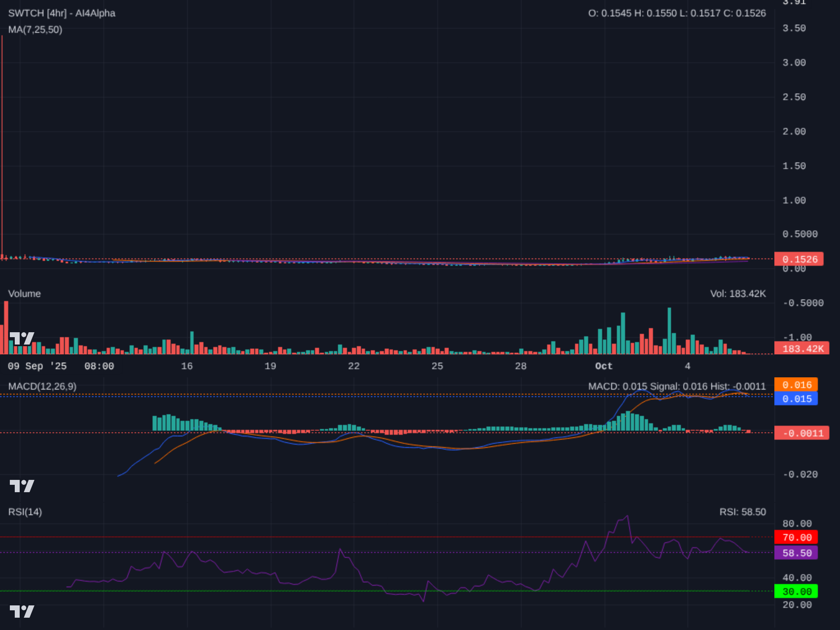Open the 4hr timeframe selector in chart title

(x=56, y=13)
